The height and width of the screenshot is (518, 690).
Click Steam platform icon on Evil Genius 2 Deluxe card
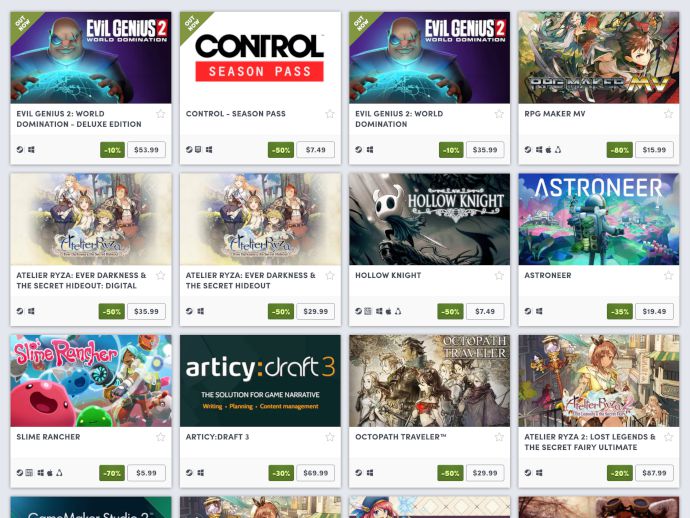pyautogui.click(x=20, y=150)
